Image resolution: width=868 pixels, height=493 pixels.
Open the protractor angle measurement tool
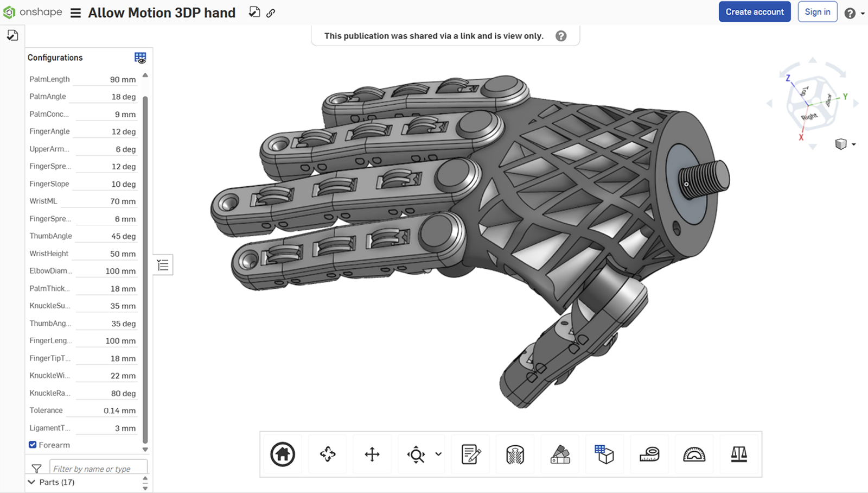pyautogui.click(x=695, y=454)
